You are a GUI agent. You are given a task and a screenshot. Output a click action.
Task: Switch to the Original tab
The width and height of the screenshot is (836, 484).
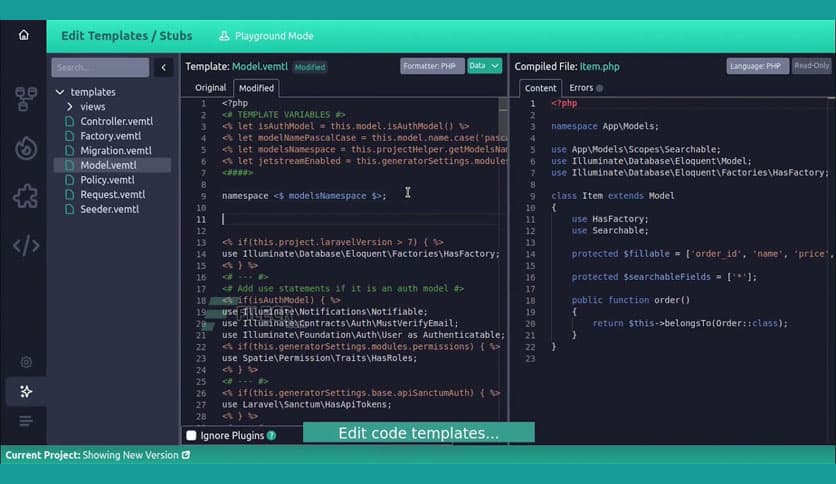pos(211,87)
